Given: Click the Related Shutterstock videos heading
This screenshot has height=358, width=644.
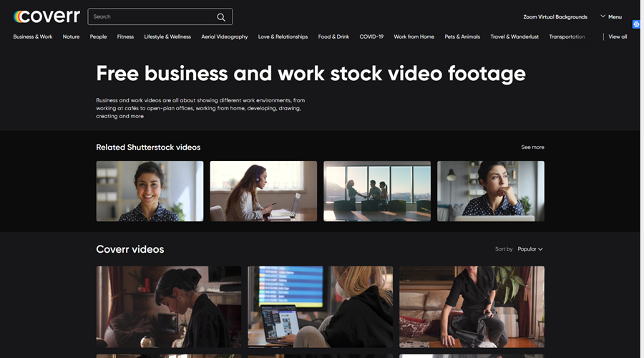Looking at the screenshot, I should [148, 147].
